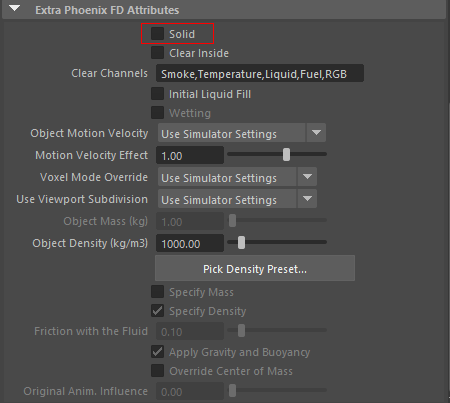This screenshot has width=450, height=403.
Task: Open the Voxel Mode Override dropdown
Action: click(237, 177)
